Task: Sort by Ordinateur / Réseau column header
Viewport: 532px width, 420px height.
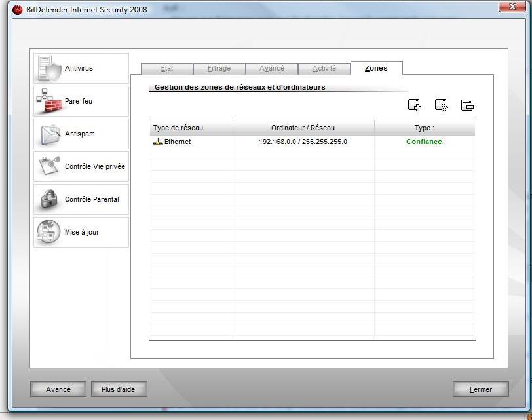Action: [x=303, y=128]
